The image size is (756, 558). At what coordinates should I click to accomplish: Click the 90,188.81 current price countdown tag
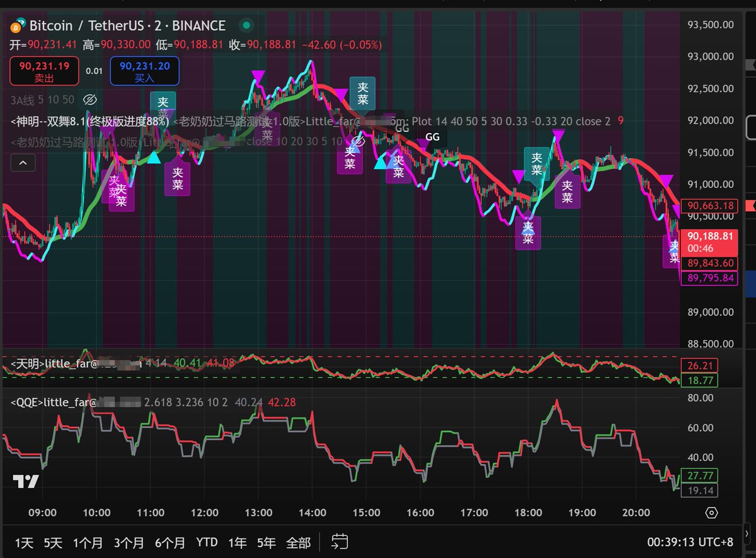coord(711,241)
